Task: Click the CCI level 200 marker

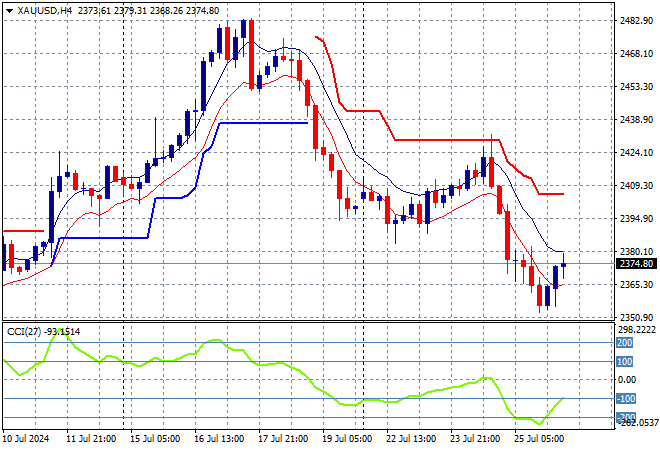Action: point(624,343)
